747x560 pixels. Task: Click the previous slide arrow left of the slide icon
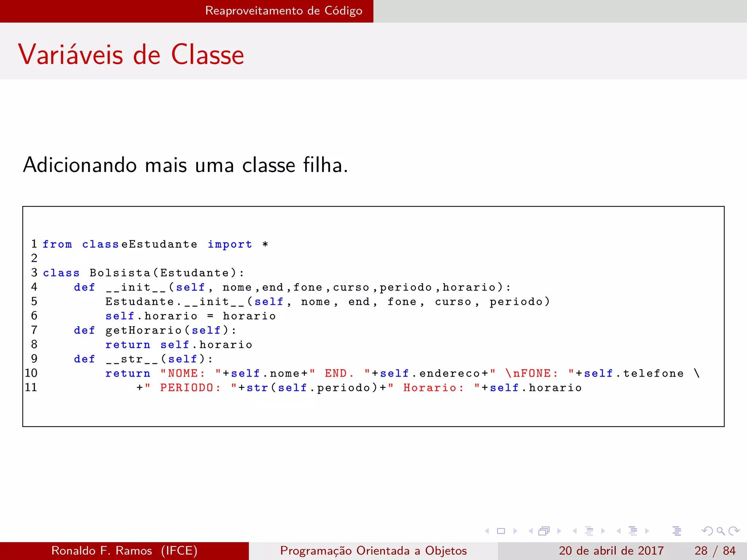(x=487, y=531)
